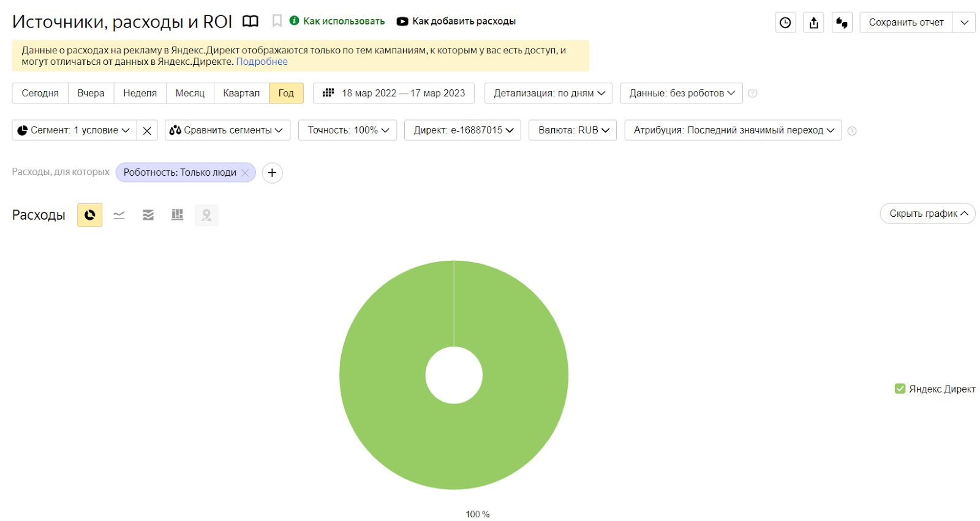Open the 'Точность: 100%' dropdown
Screen dimensions: 980x521
[x=348, y=130]
